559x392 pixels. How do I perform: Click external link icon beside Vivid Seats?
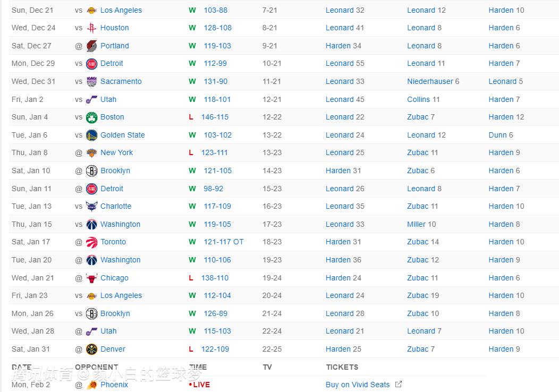coord(399,385)
